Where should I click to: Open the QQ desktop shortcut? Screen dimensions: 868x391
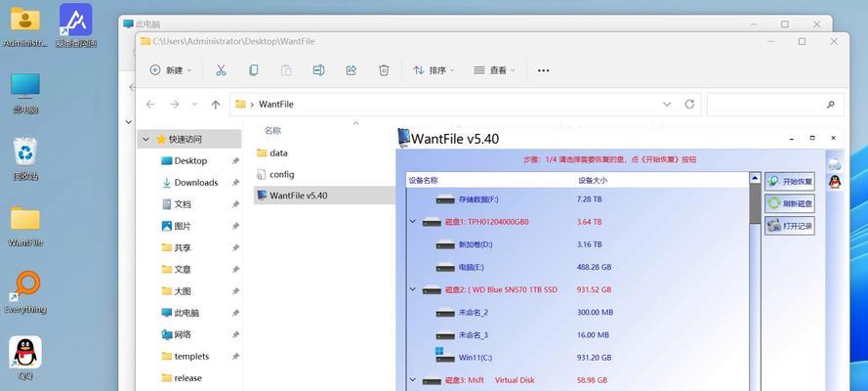point(25,358)
